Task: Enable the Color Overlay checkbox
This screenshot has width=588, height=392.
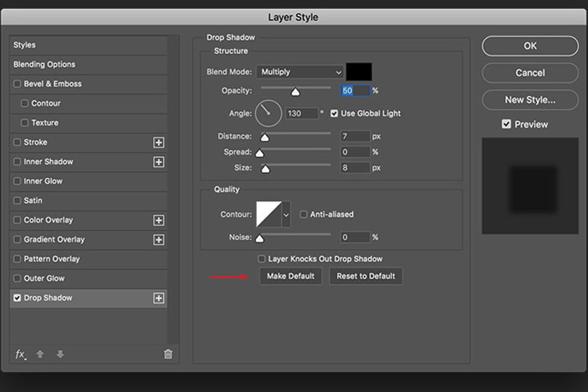Action: point(17,220)
